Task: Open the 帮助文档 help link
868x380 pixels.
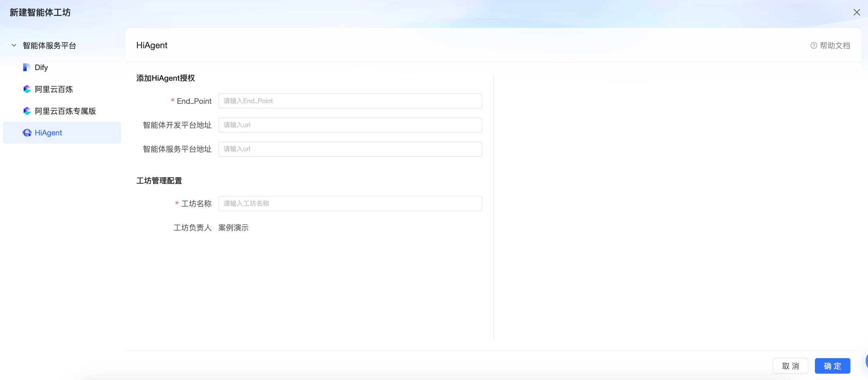Action: pyautogui.click(x=830, y=46)
